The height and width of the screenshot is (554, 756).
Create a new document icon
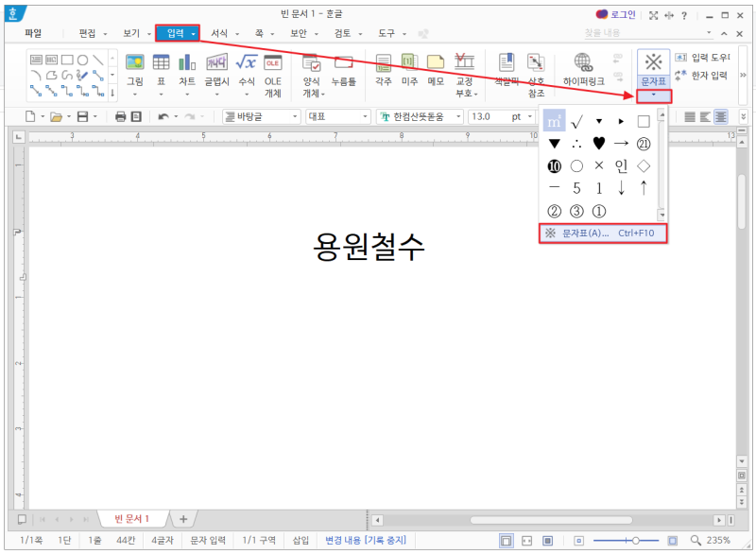pos(30,116)
